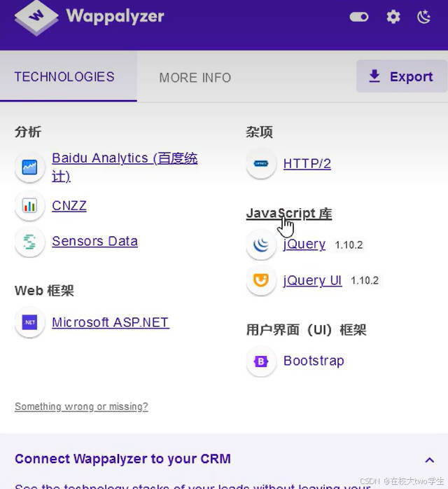Viewport: 448px width, 489px height.
Task: Click the 分析 category heading
Action: [x=28, y=132]
